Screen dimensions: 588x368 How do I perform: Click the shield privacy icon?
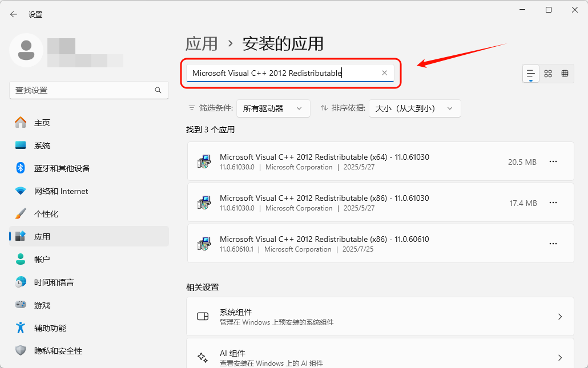21,350
